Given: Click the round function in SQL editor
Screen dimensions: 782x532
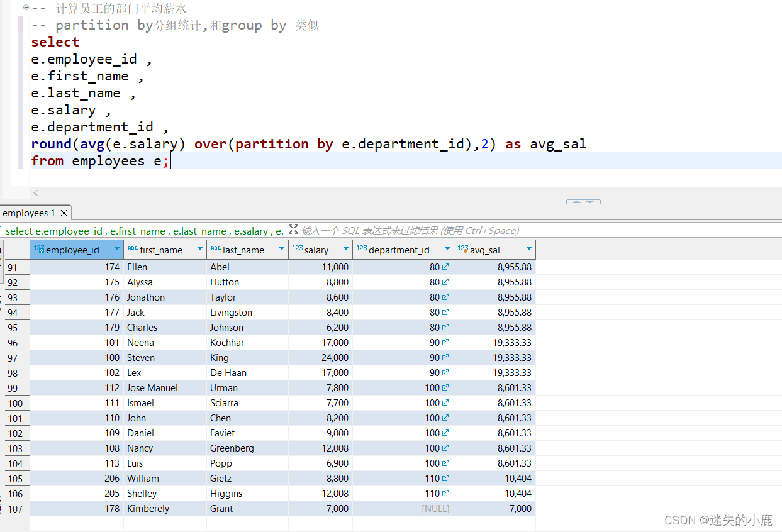Looking at the screenshot, I should 51,144.
